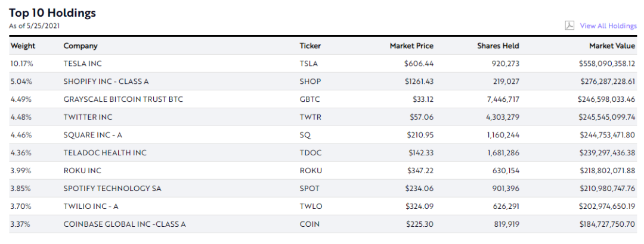Image resolution: width=644 pixels, height=244 pixels.
Task: Open GRAYSCALE BITCOIN TRUST BTC entry
Action: coord(123,99)
